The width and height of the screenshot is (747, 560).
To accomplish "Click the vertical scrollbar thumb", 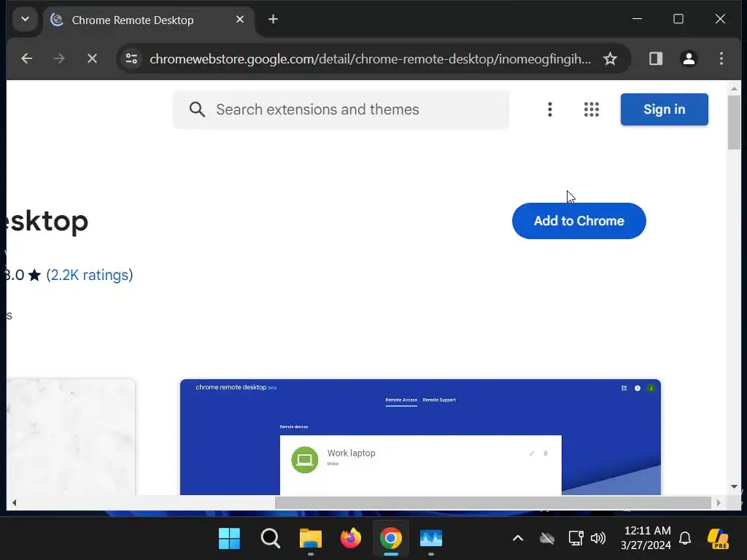I will (x=734, y=122).
